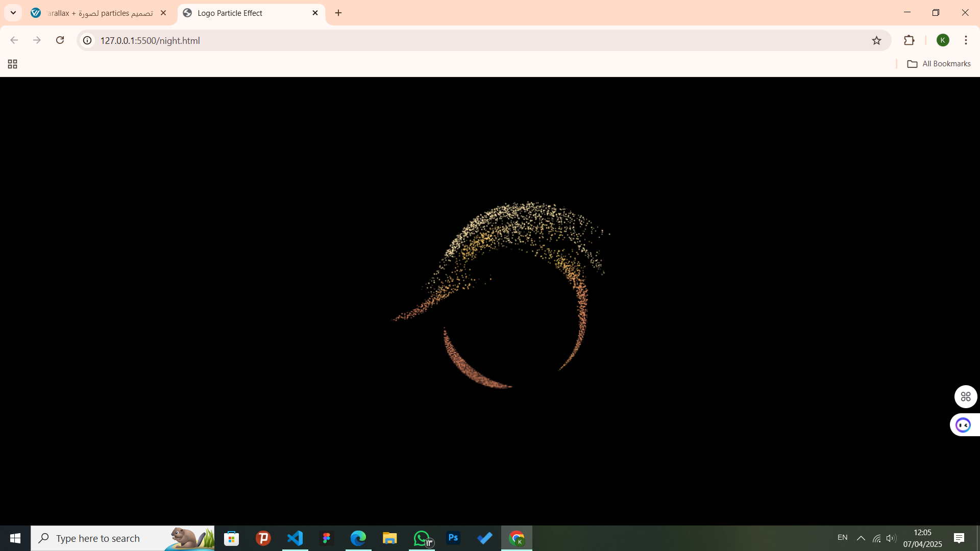Toggle the EN input language indicator
The width and height of the screenshot is (980, 551).
click(x=842, y=538)
